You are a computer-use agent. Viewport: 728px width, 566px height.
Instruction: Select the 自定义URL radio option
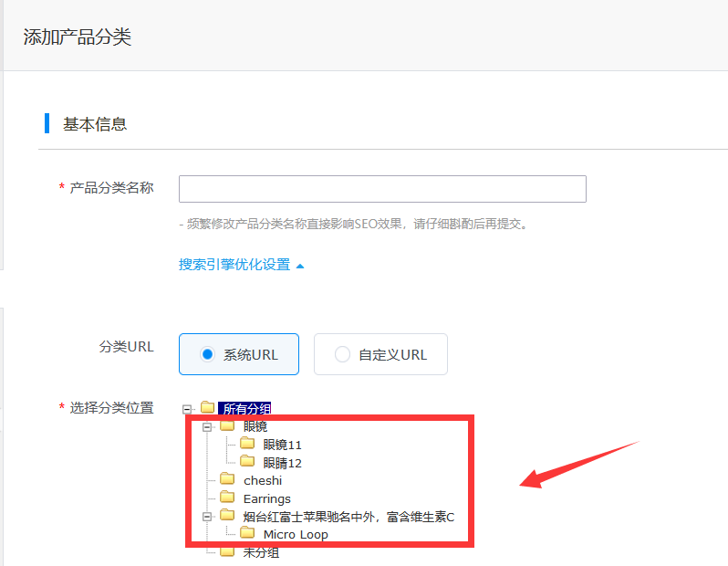[342, 354]
